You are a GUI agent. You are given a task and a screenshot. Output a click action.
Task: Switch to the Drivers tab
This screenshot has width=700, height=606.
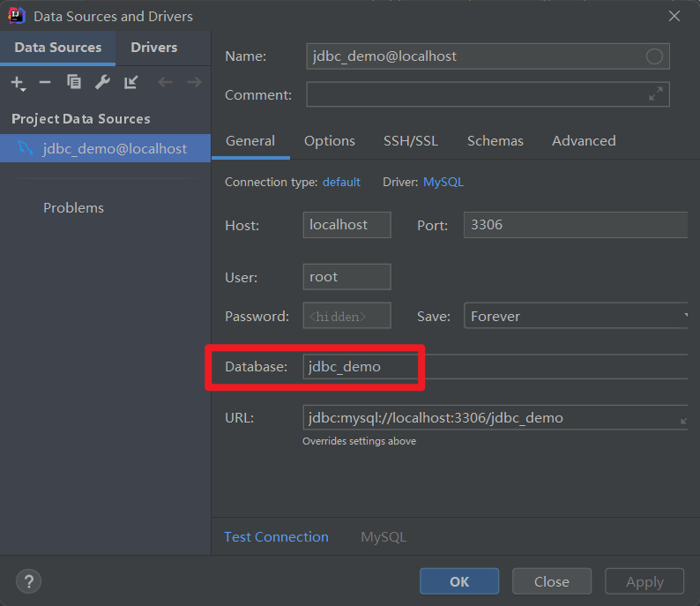154,48
